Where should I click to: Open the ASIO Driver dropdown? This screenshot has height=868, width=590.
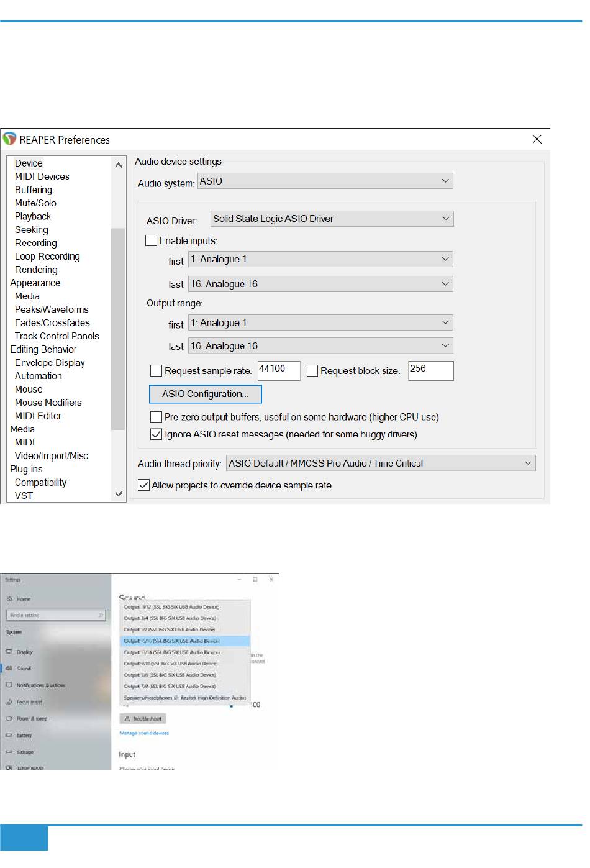[332, 219]
